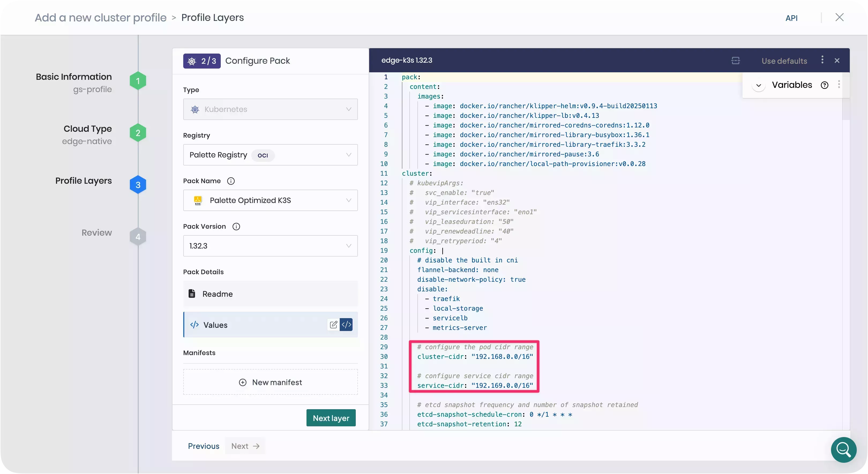Select the completed Basic Information step marker
The width and height of the screenshot is (868, 474).
(137, 81)
